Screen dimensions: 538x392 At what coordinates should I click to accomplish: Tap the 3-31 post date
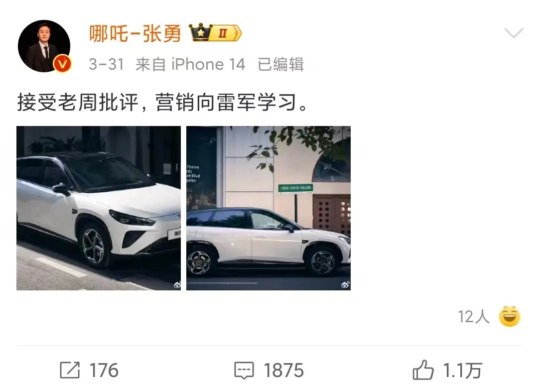(106, 64)
